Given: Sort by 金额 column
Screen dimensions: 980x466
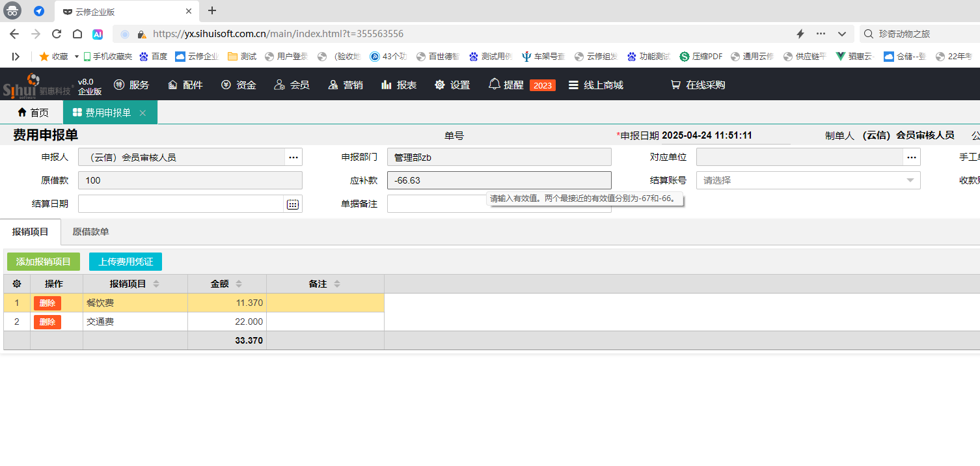Looking at the screenshot, I should 239,284.
